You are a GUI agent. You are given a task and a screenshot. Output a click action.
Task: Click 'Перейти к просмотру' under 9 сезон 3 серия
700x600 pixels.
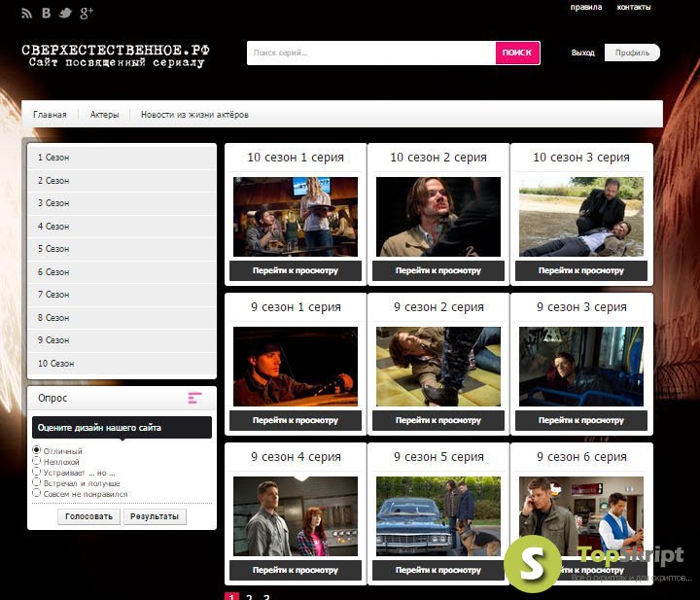tap(581, 420)
